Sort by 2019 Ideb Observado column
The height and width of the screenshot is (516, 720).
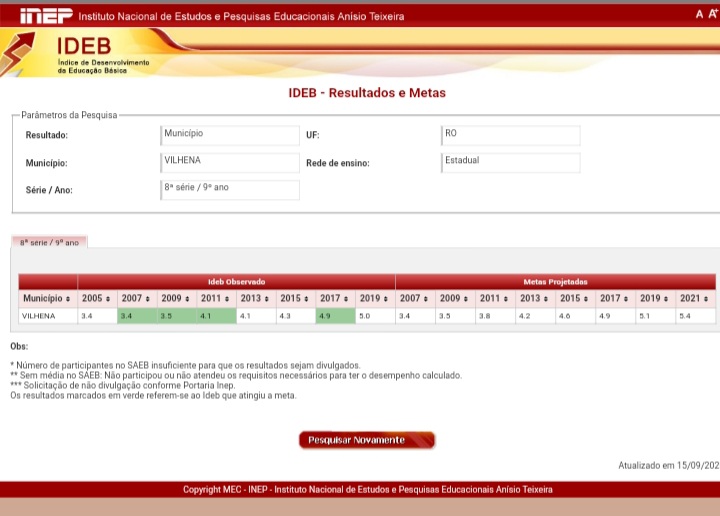[386, 299]
